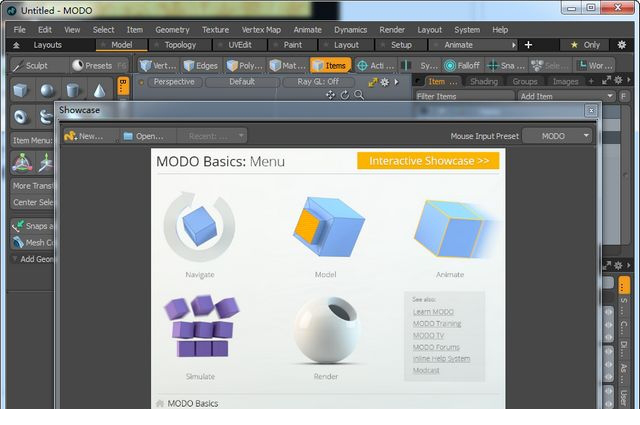Image resolution: width=640 pixels, height=425 pixels.
Task: Open the MODO TV link
Action: click(x=428, y=336)
